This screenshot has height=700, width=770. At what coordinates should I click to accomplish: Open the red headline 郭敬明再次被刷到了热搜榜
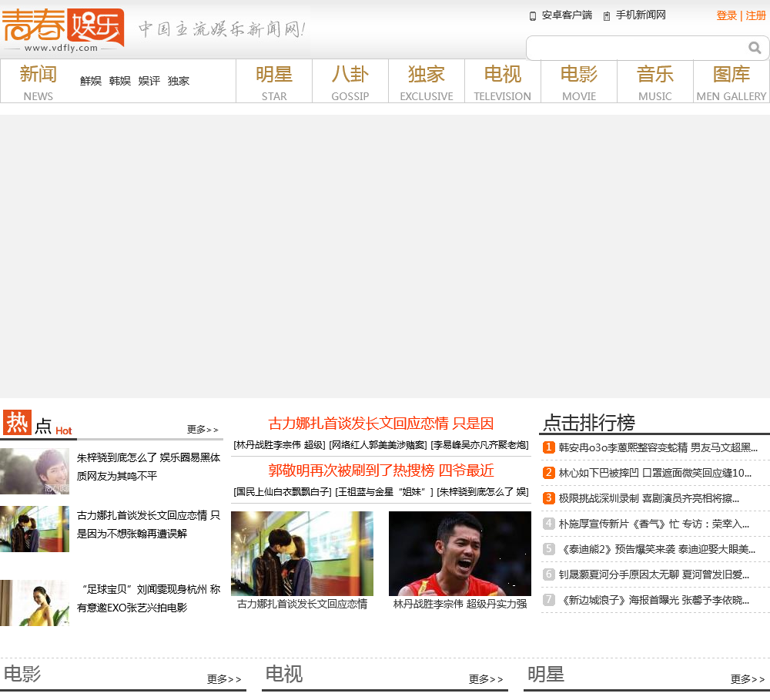tap(381, 471)
